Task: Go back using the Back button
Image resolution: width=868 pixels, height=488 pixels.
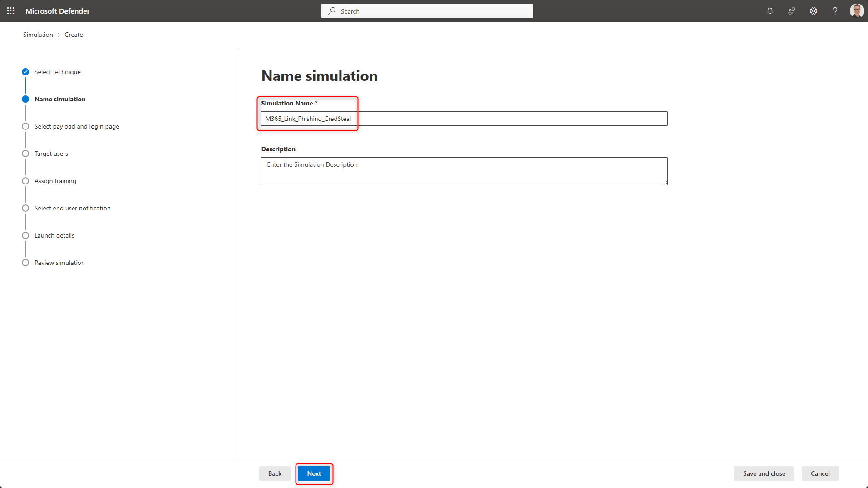Action: (x=275, y=473)
